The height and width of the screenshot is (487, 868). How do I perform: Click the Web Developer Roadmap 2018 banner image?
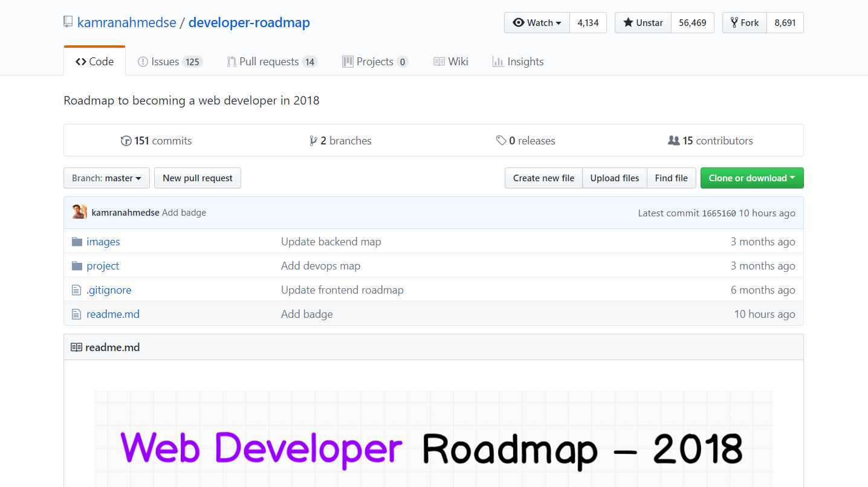[x=433, y=439]
